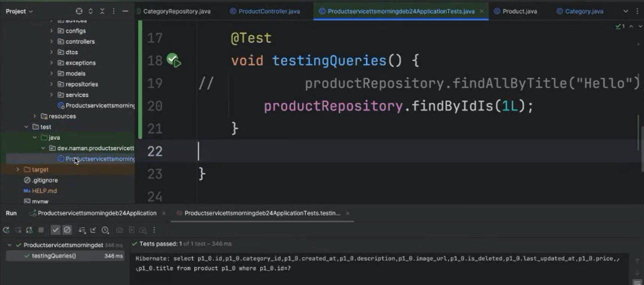
Task: Switch to ProductController.java tab
Action: click(x=265, y=11)
